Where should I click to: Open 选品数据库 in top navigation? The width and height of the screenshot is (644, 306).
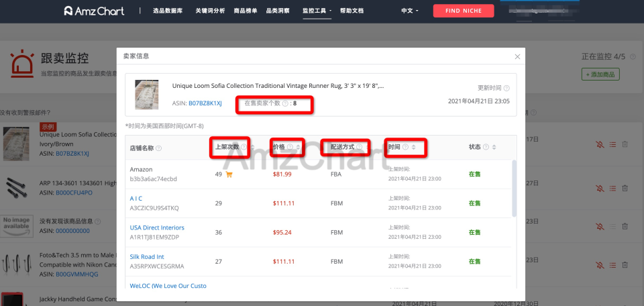pyautogui.click(x=168, y=11)
